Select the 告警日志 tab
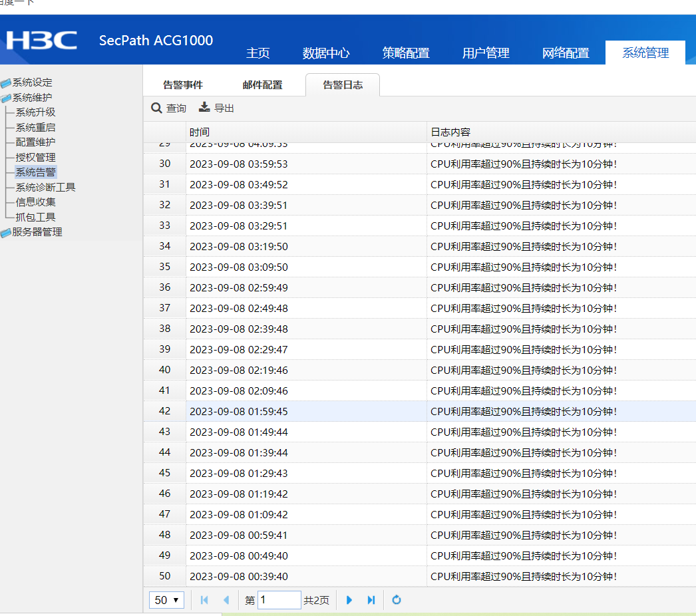The width and height of the screenshot is (696, 616). pyautogui.click(x=343, y=84)
